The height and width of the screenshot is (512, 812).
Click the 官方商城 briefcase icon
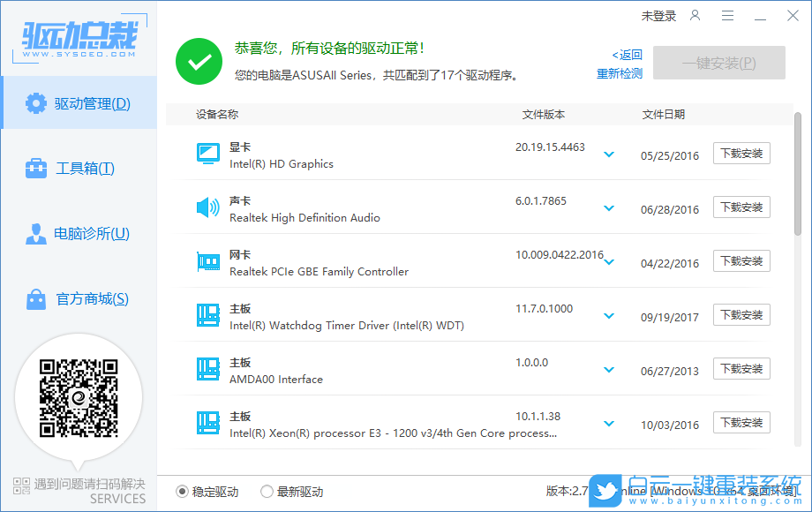35,299
